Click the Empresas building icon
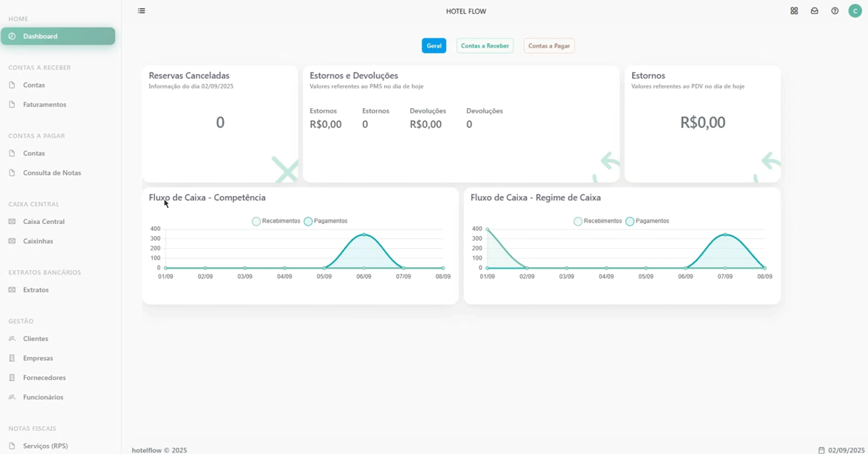The width and height of the screenshot is (868, 454). [x=12, y=358]
